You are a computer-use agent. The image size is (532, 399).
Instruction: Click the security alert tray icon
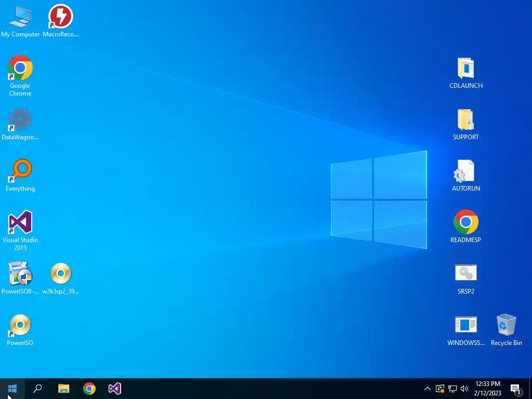click(440, 389)
